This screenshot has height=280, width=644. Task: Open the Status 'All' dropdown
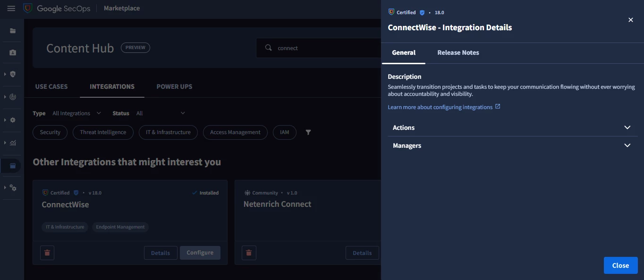[161, 113]
